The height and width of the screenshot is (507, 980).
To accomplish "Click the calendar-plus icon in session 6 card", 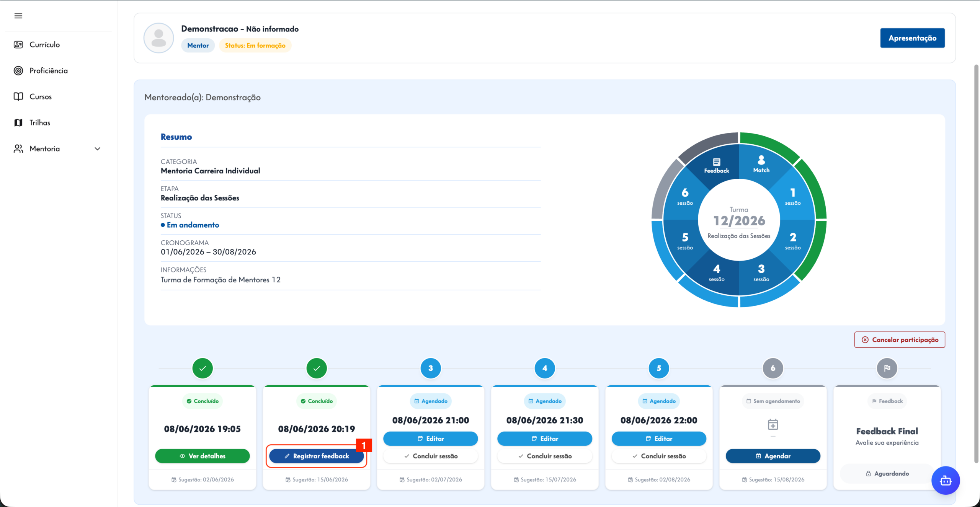I will coord(773,424).
